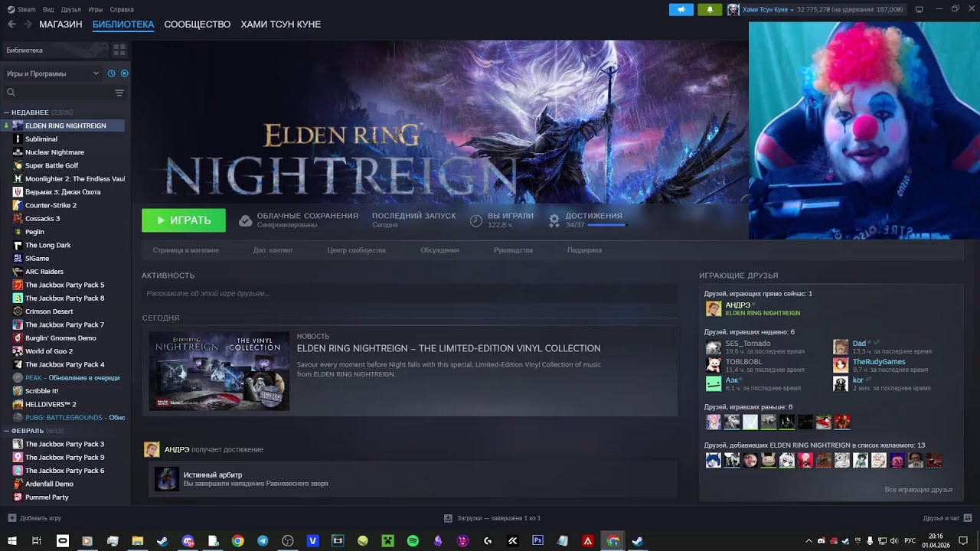The width and height of the screenshot is (980, 551).
Task: Open the Steam announcements megaphone button
Action: (x=681, y=10)
